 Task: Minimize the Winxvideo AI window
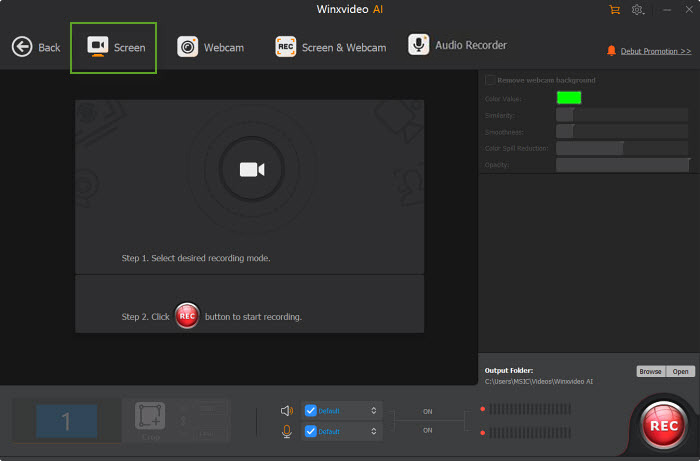pyautogui.click(x=667, y=10)
